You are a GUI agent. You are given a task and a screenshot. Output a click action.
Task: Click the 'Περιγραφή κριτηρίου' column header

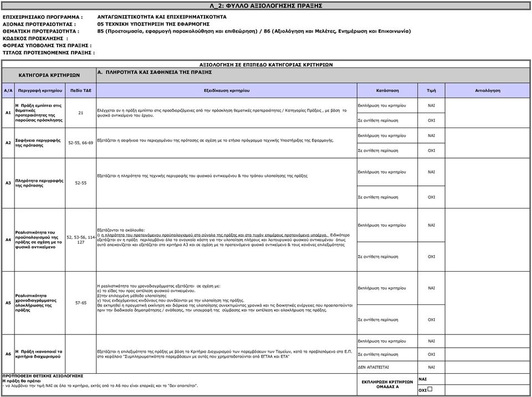coord(40,91)
